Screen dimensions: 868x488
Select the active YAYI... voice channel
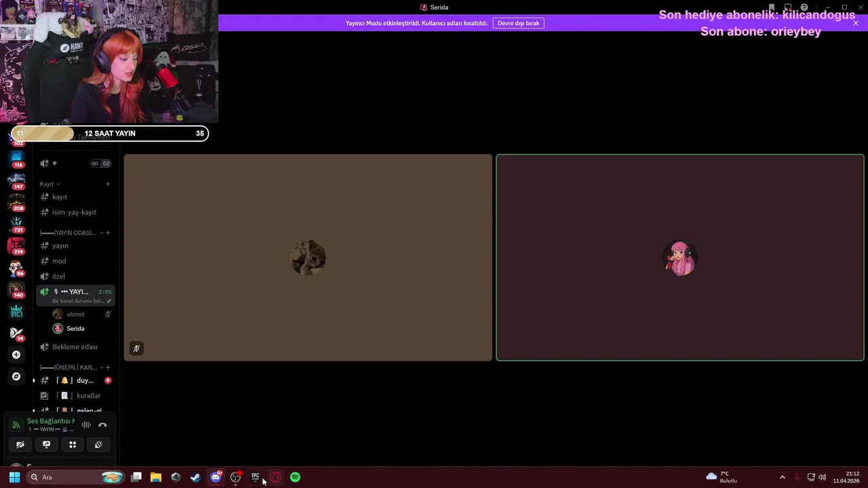[x=75, y=296]
